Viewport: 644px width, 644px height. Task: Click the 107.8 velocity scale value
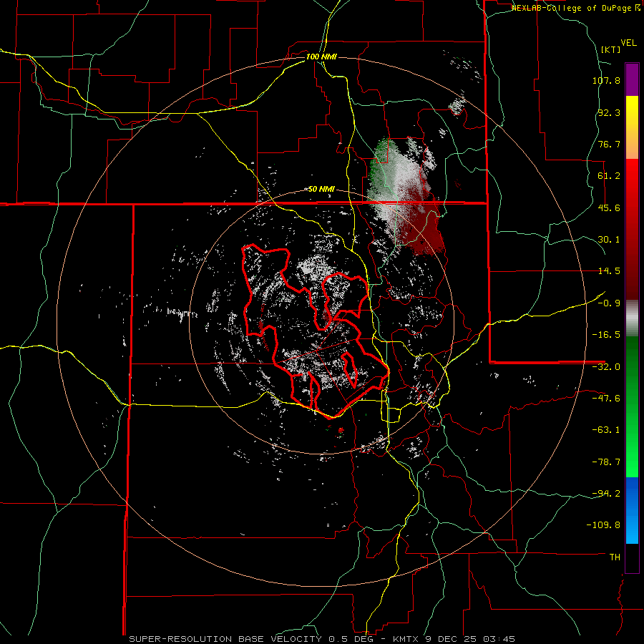pos(606,80)
